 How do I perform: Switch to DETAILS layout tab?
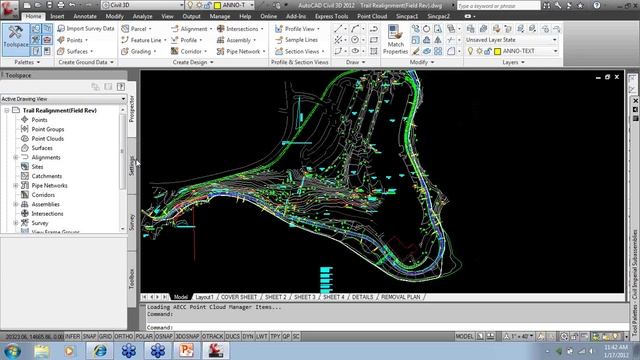tap(362, 297)
